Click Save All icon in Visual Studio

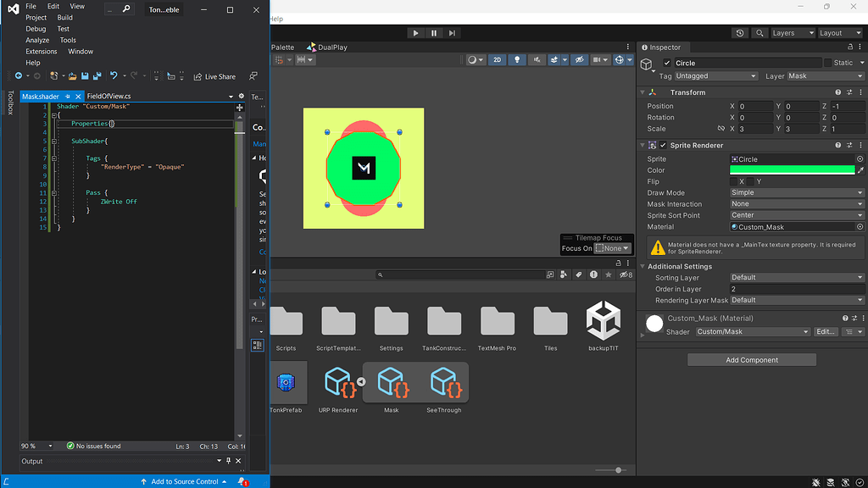[97, 76]
